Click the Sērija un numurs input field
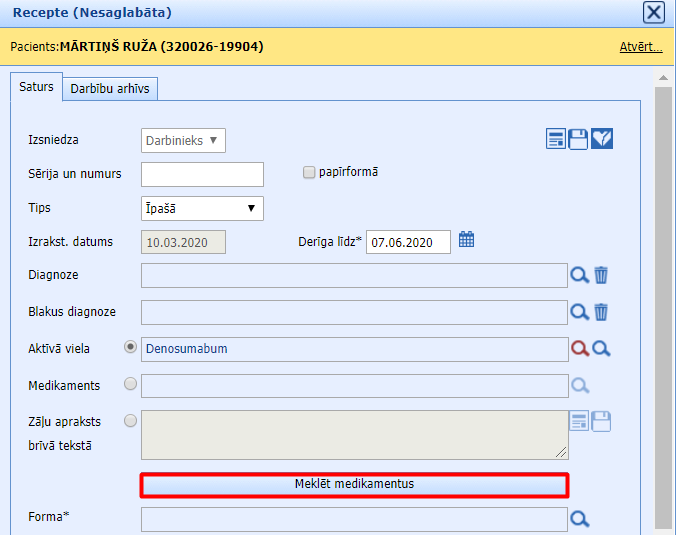676x535 pixels. pyautogui.click(x=202, y=174)
